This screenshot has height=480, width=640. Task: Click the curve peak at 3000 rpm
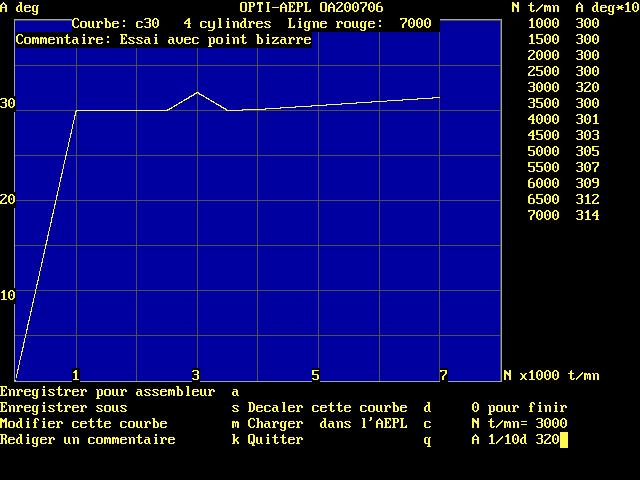197,92
